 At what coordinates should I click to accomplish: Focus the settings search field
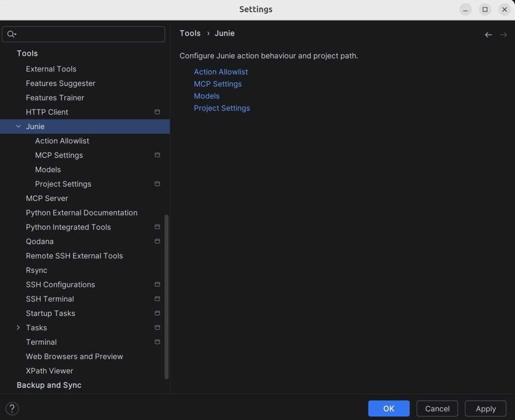[x=83, y=34]
